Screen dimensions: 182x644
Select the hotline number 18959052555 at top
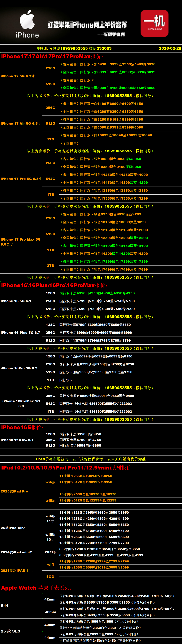(x=74, y=48)
